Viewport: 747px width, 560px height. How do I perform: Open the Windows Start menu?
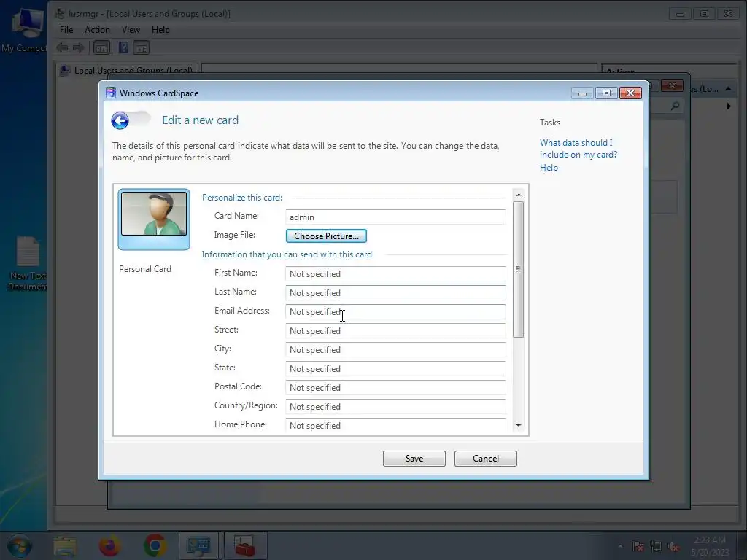coord(20,545)
